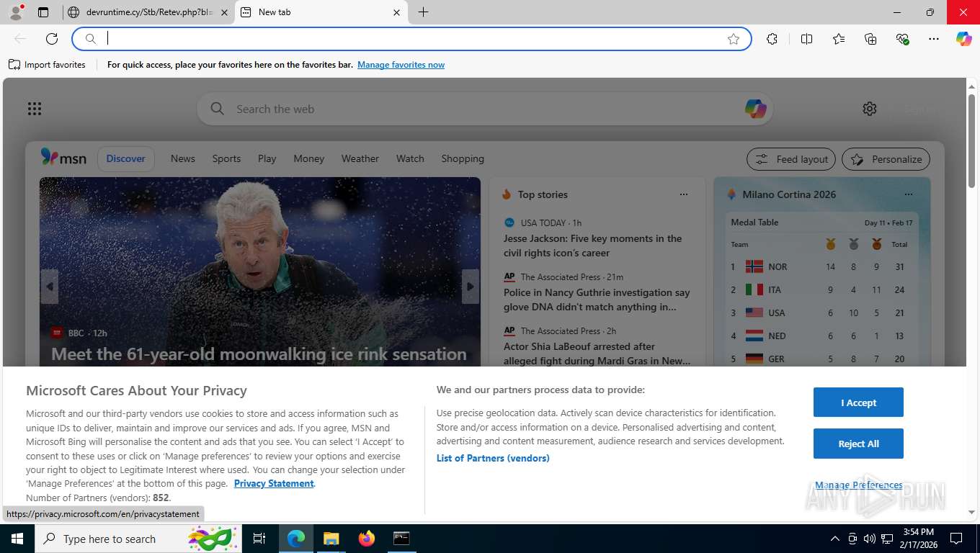
Task: Click Reject All cookie button
Action: point(858,444)
